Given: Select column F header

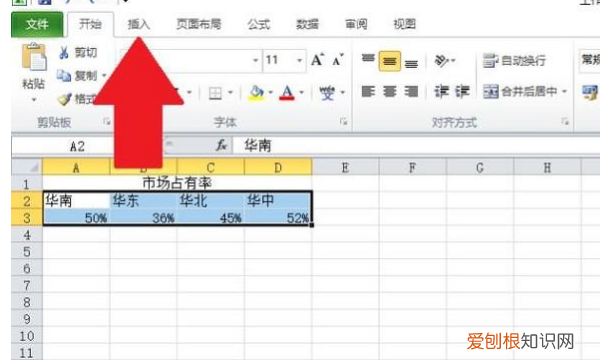Looking at the screenshot, I should click(412, 168).
